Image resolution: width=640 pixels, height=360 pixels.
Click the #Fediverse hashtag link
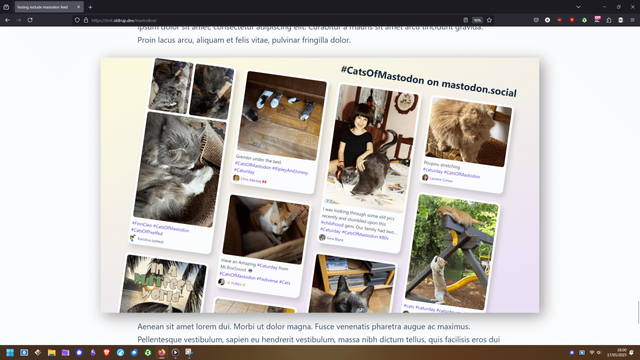[x=267, y=280]
